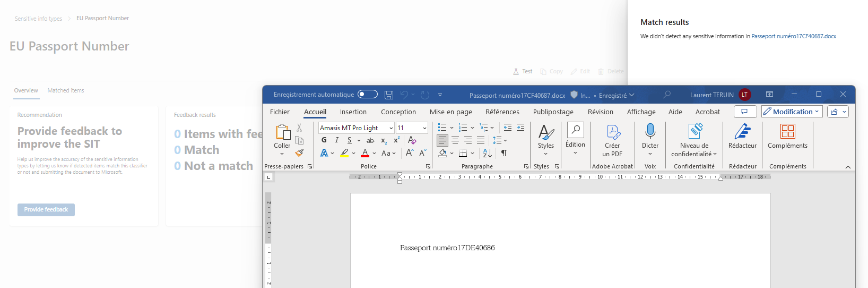Click the Save icon in Word's title bar
Screen dimensions: 868x288
tap(389, 95)
